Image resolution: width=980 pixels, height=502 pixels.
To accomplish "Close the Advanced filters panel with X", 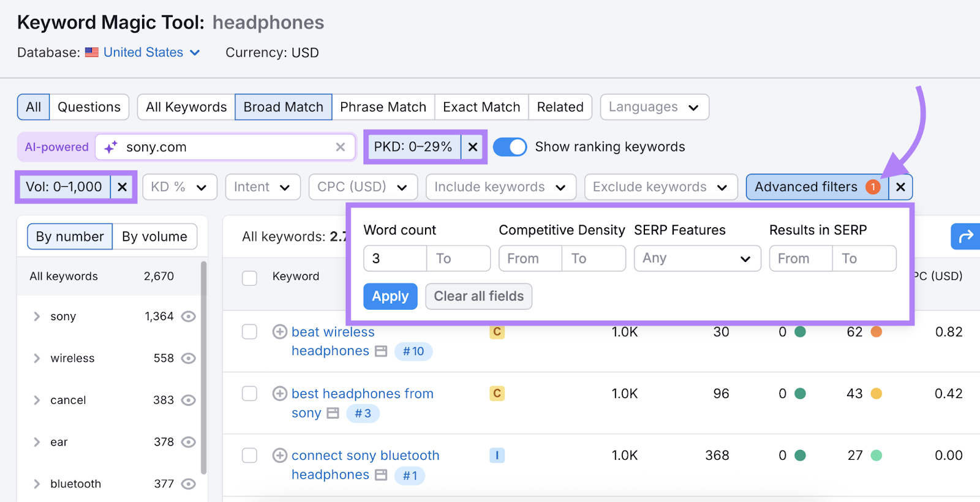I will pos(900,187).
